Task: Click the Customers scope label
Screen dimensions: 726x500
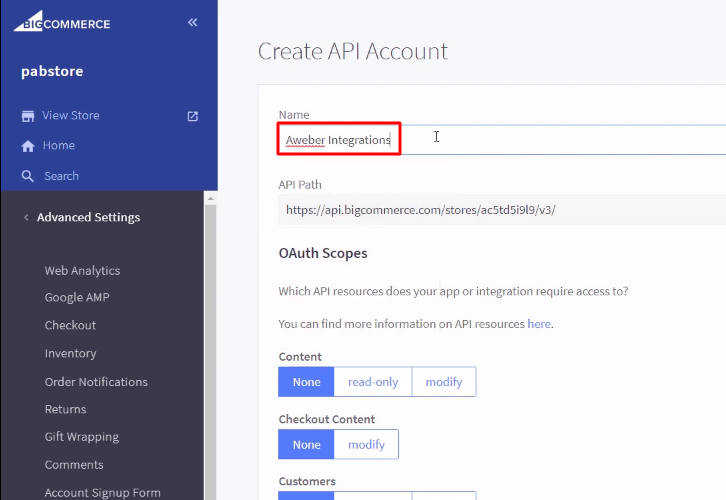Action: coord(307,481)
